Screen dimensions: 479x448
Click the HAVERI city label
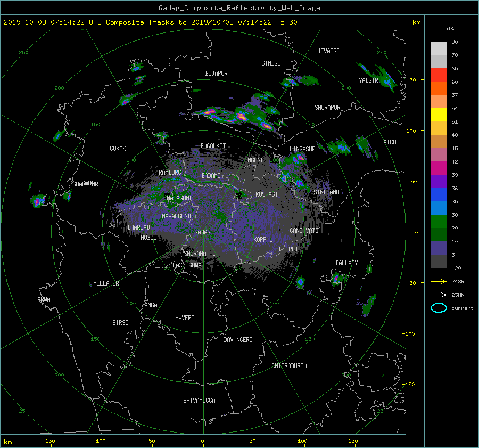[x=185, y=317]
